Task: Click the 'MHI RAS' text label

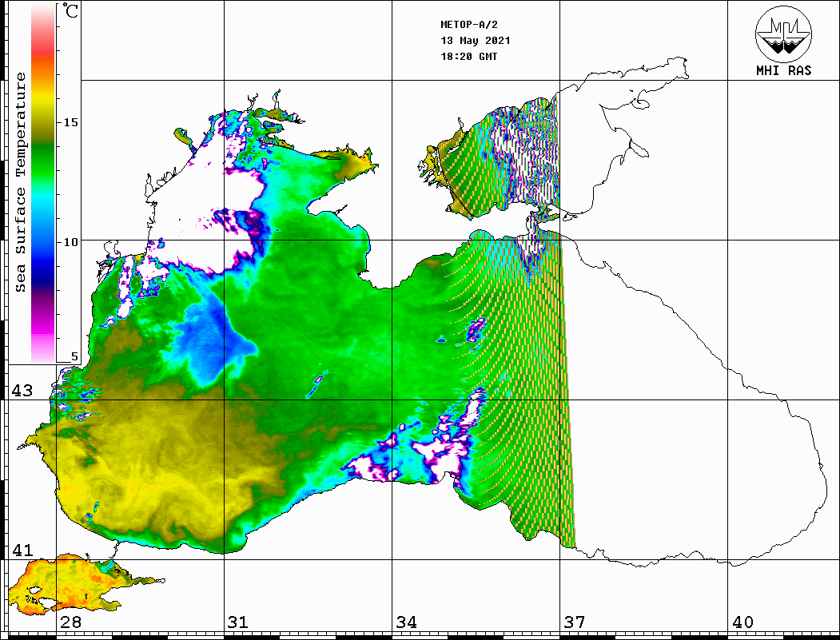Action: [x=783, y=70]
